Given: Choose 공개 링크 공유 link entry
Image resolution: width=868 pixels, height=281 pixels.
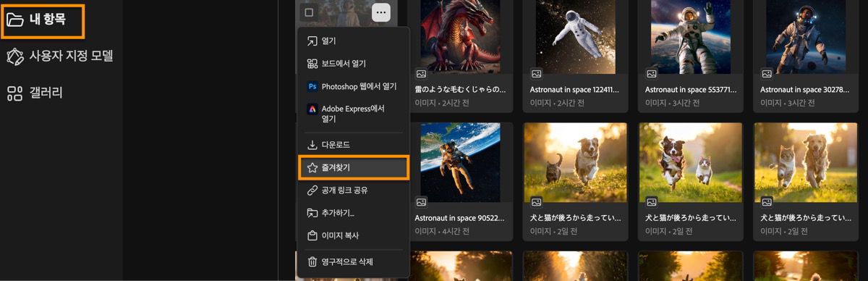Looking at the screenshot, I should pyautogui.click(x=354, y=190).
